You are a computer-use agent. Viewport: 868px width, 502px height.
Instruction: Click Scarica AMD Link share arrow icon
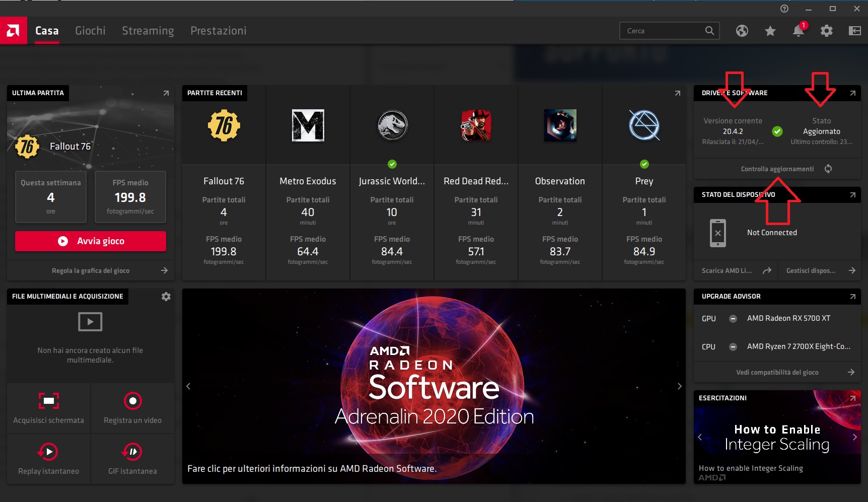pyautogui.click(x=767, y=270)
